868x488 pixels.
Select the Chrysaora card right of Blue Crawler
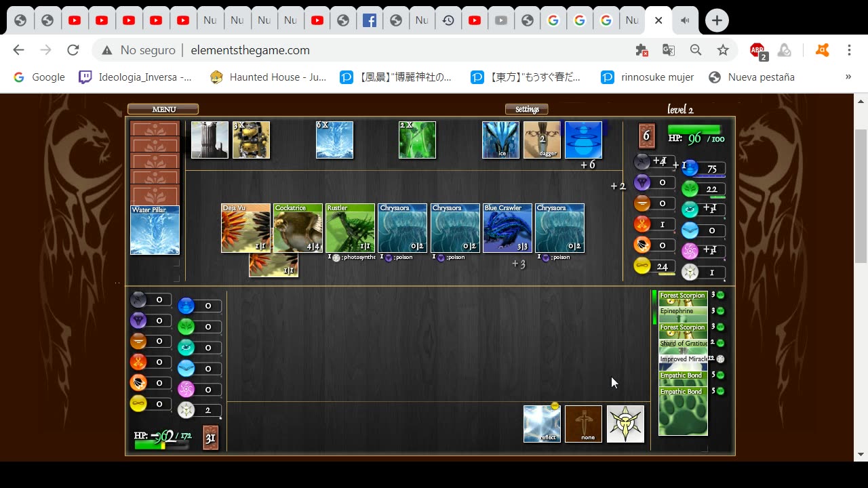(x=559, y=228)
